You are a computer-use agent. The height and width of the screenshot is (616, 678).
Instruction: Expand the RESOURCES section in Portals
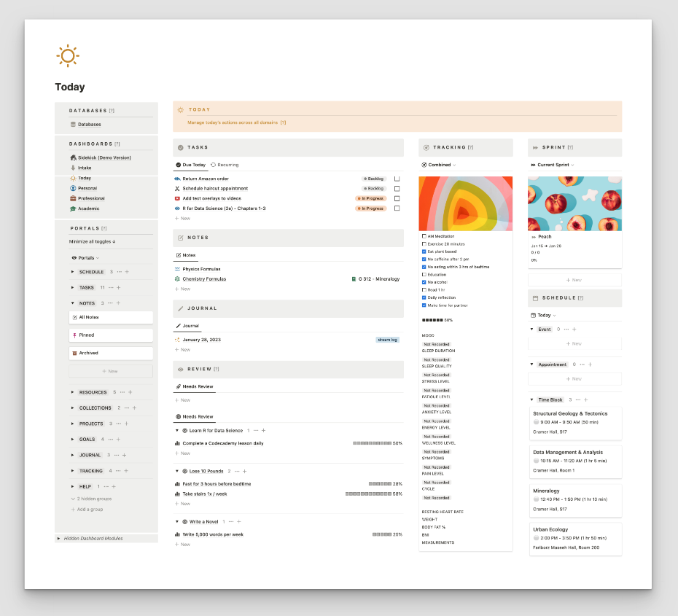coord(72,392)
